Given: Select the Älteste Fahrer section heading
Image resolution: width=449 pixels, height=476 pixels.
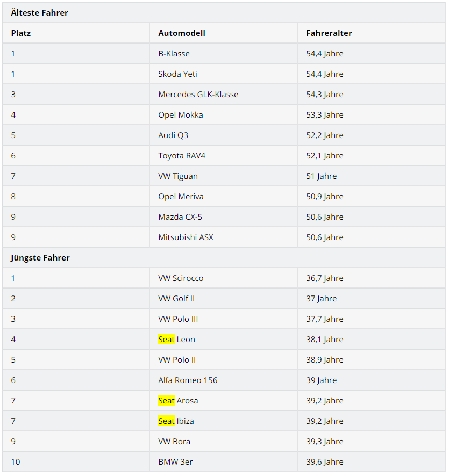Looking at the screenshot, I should tap(39, 12).
